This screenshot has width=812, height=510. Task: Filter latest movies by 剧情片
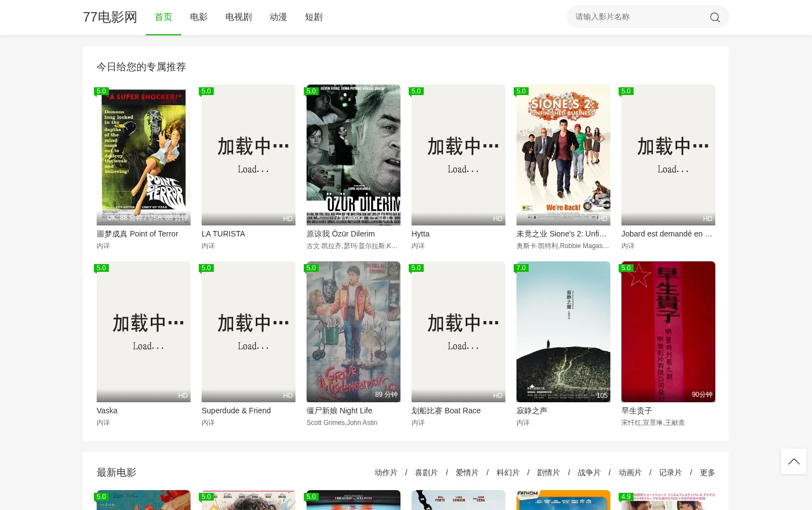pyautogui.click(x=549, y=472)
